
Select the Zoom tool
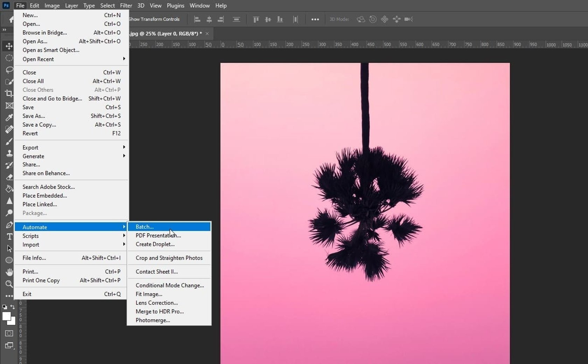coord(9,284)
